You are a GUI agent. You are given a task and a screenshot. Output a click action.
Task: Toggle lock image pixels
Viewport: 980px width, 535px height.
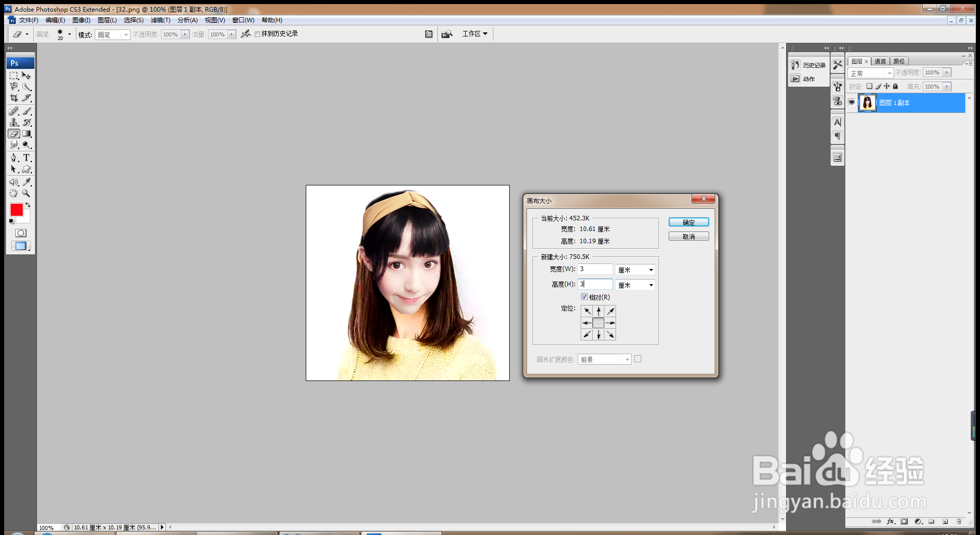click(878, 86)
